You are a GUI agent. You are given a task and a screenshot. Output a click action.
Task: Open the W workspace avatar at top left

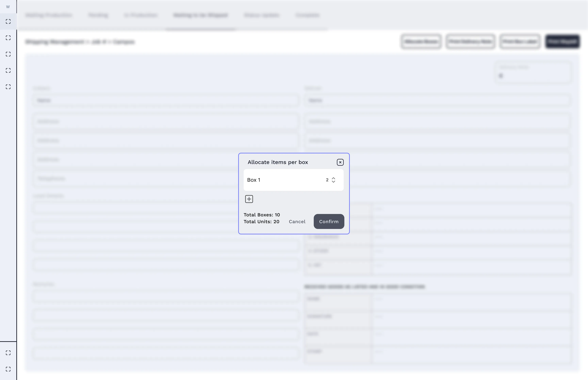[x=8, y=7]
